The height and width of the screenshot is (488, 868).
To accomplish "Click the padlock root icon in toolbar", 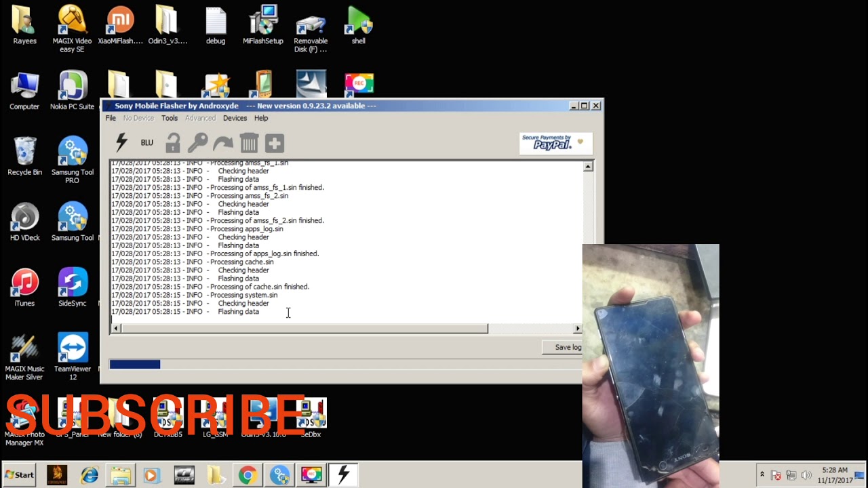I will [x=173, y=143].
